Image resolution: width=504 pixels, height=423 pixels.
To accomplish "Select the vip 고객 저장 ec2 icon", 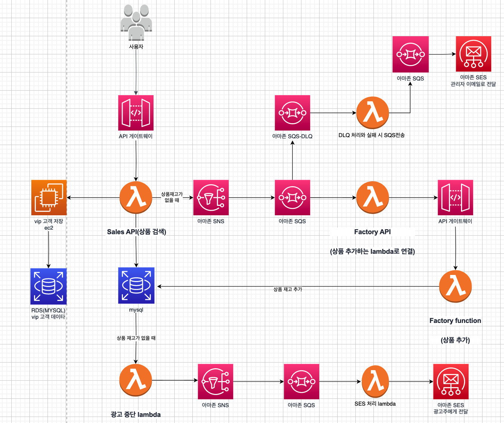I will 49,198.
